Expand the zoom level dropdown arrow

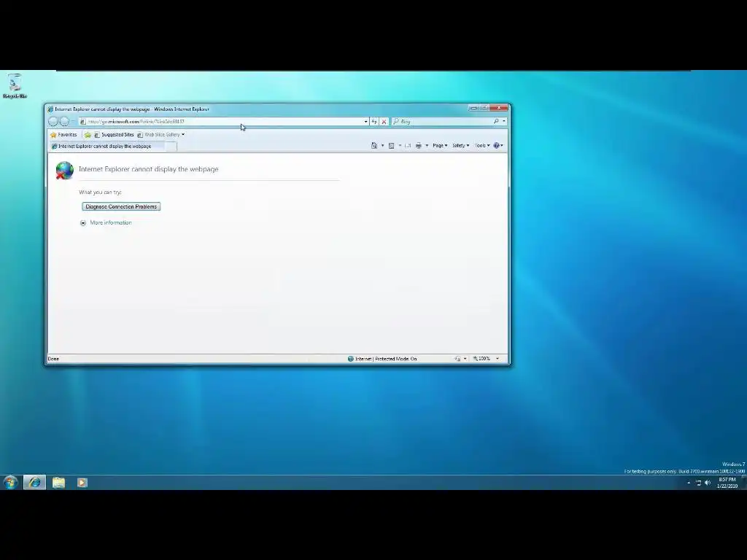coord(498,359)
